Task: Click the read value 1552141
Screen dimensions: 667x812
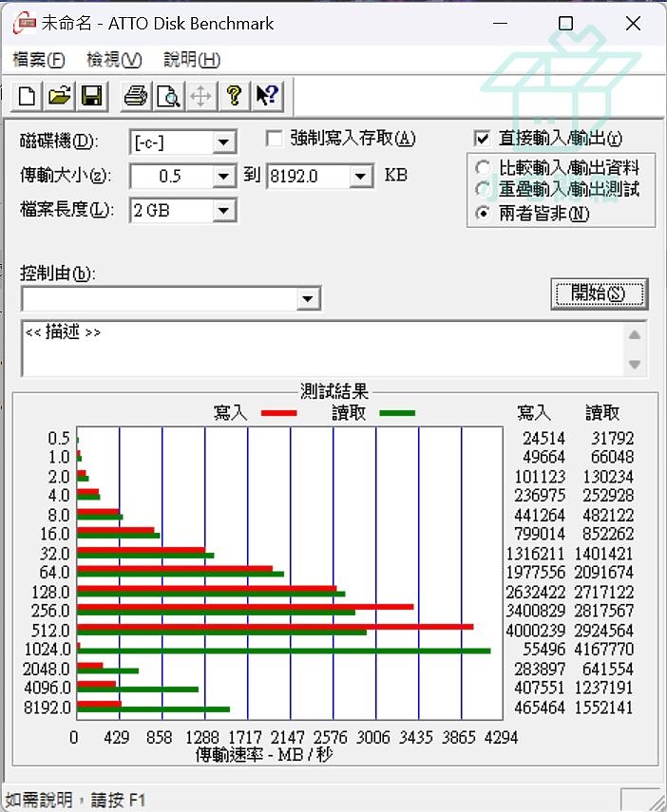Action: [x=603, y=707]
